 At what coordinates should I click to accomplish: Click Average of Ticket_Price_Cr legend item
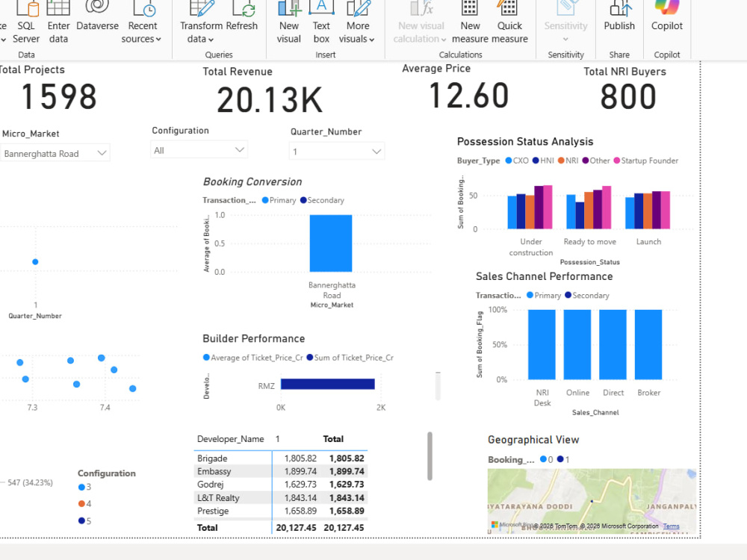[253, 358]
